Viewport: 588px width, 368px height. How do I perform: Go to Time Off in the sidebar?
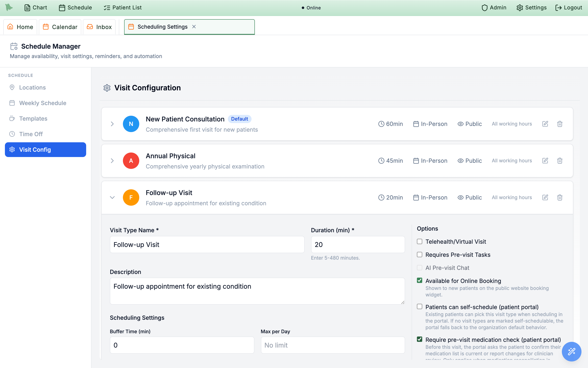click(x=46, y=134)
